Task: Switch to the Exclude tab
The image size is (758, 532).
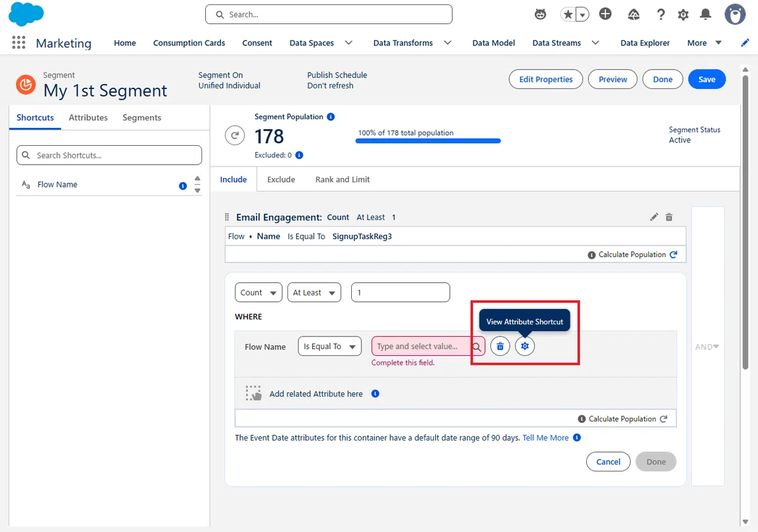Action: pos(281,179)
